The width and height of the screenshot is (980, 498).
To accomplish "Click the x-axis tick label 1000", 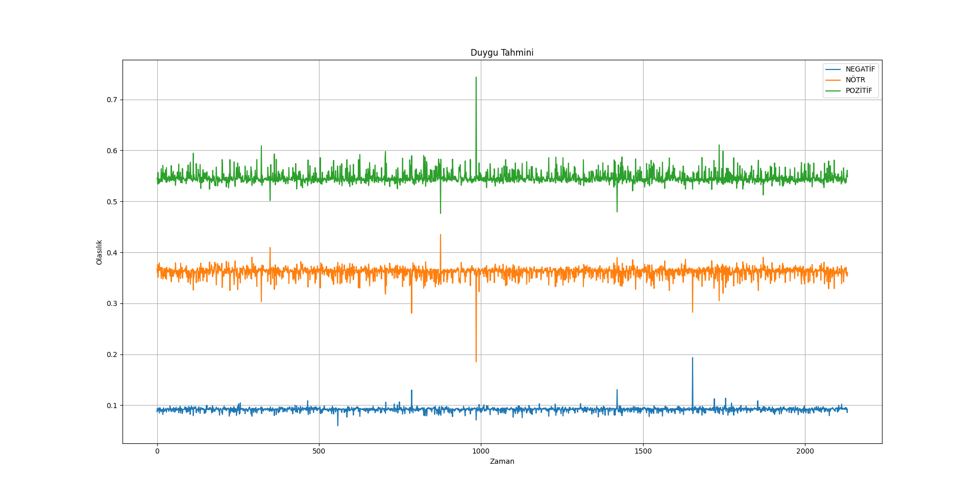I will pyautogui.click(x=481, y=451).
